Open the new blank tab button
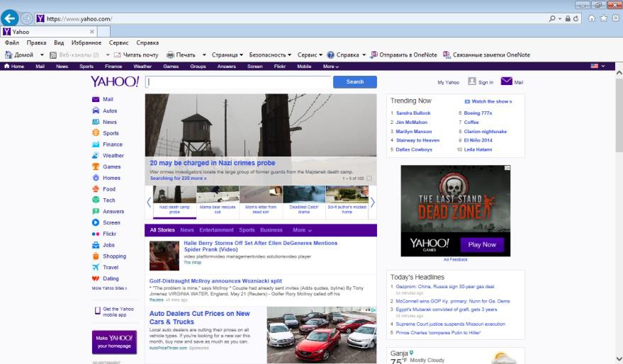This screenshot has height=364, width=623. tap(103, 31)
